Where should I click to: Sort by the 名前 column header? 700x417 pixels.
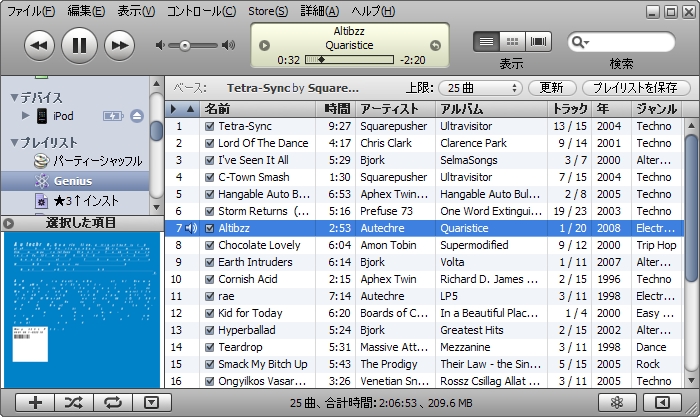coord(258,108)
